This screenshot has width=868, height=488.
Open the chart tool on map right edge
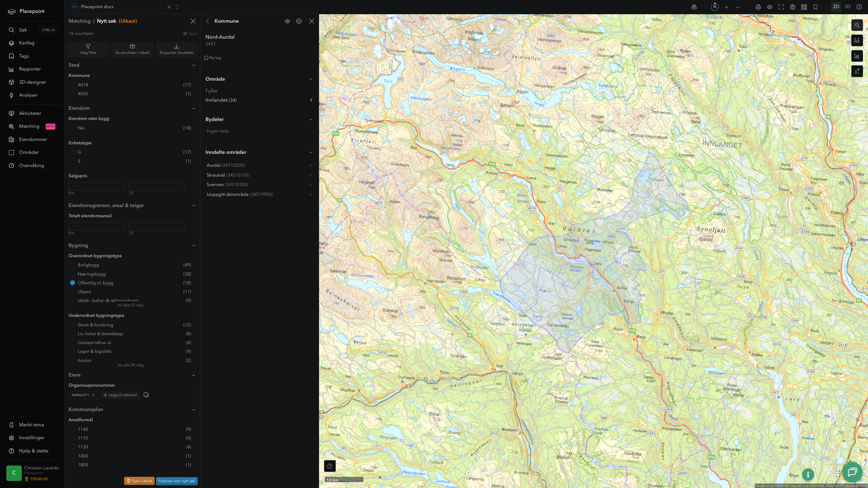[857, 56]
